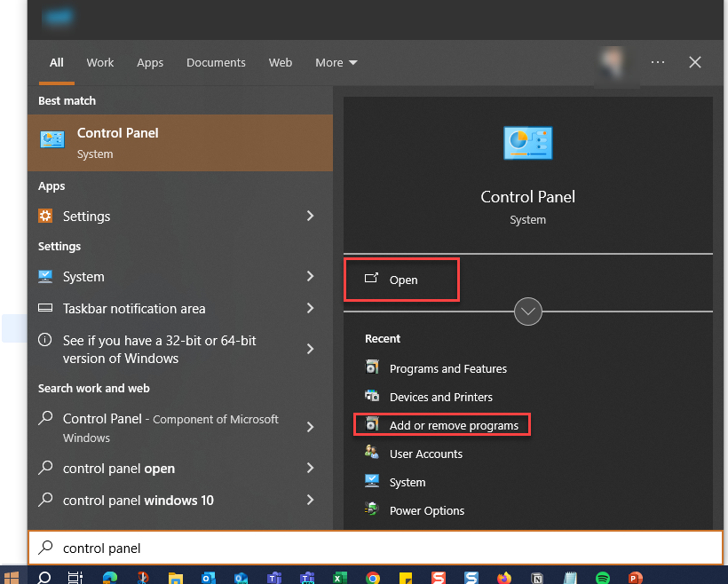Select See if you have 32-bit or 64-bit
Image resolution: width=728 pixels, height=584 pixels.
pyautogui.click(x=180, y=349)
